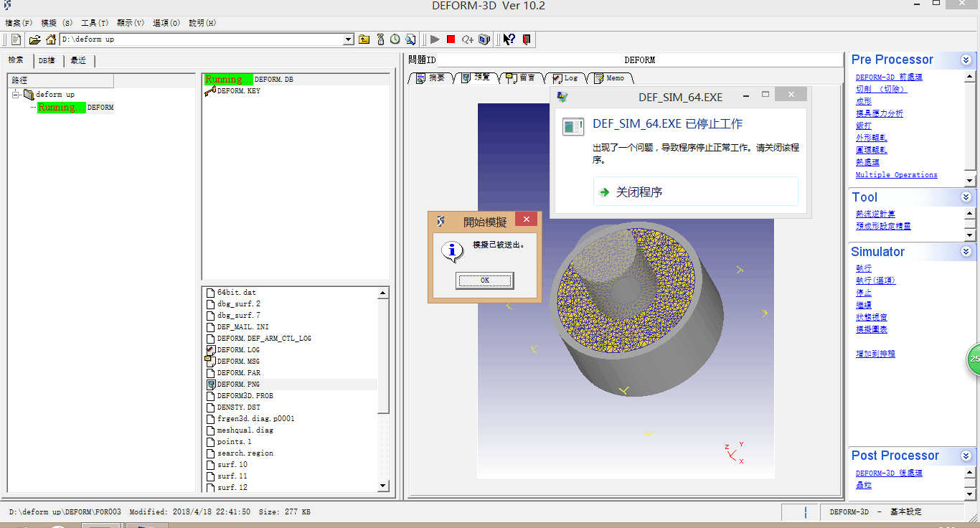The image size is (980, 528).
Task: Open the Memo tab
Action: [x=609, y=77]
